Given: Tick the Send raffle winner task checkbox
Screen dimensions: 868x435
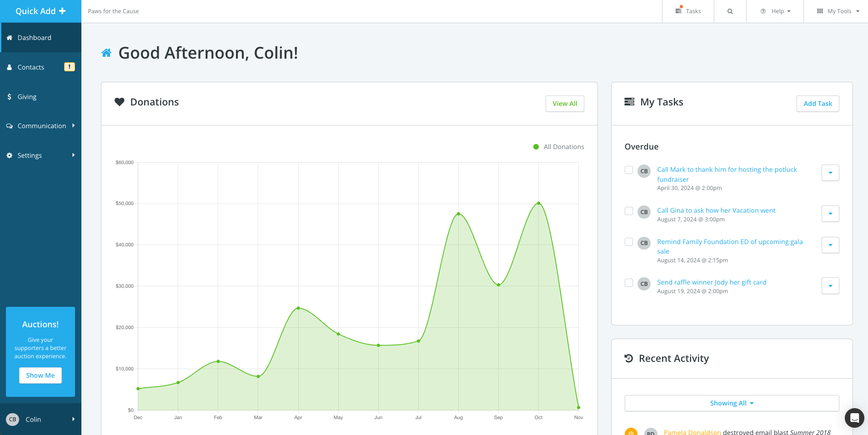Looking at the screenshot, I should [629, 283].
